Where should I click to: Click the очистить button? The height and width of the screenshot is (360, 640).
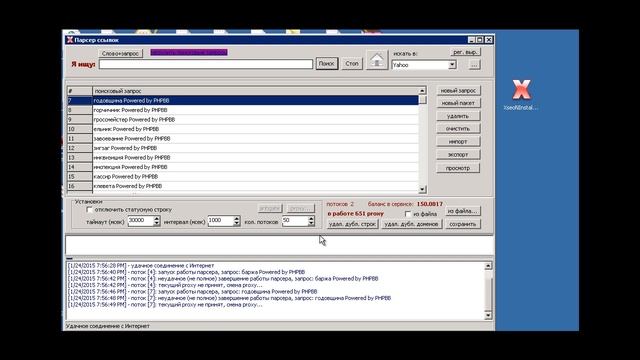(458, 129)
